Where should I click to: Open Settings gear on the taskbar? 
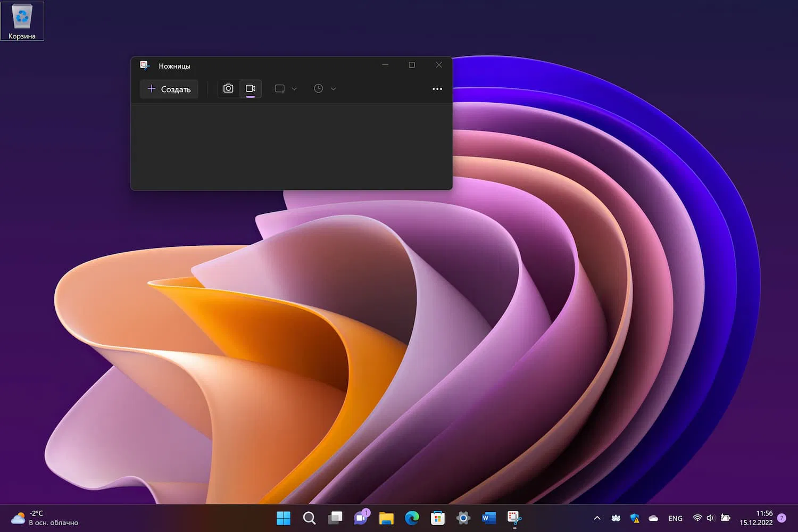click(463, 518)
